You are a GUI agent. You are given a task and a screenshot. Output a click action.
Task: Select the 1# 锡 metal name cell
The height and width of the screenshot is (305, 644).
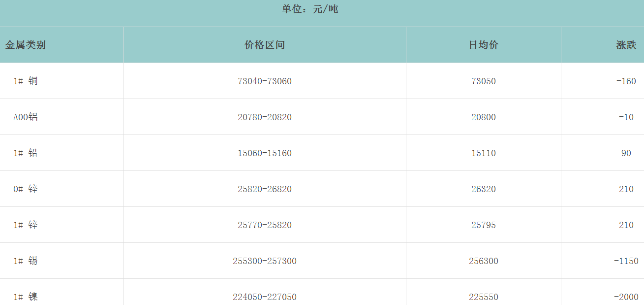[26, 261]
